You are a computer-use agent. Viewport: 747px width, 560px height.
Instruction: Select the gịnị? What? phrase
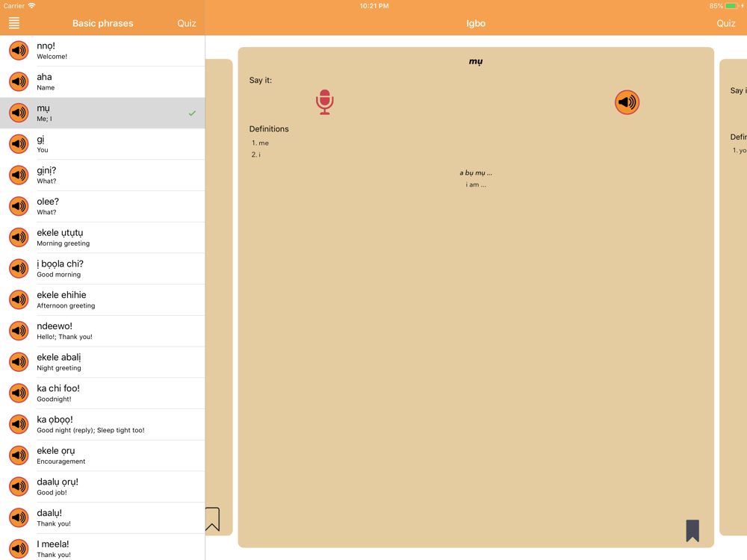point(102,175)
